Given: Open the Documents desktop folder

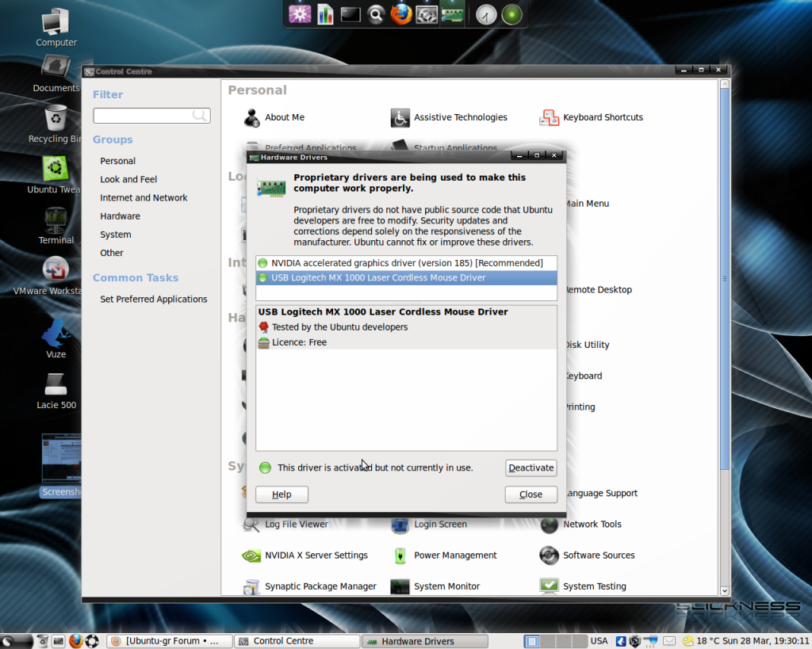Looking at the screenshot, I should (x=56, y=73).
